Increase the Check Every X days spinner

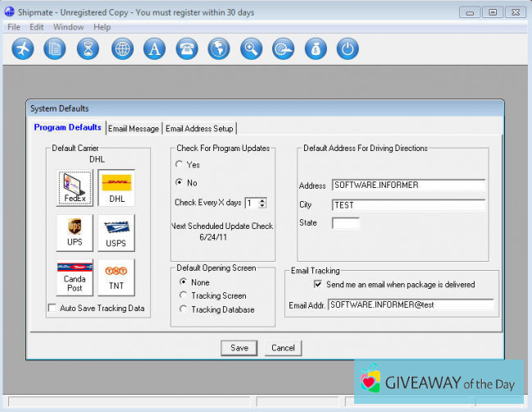click(261, 199)
